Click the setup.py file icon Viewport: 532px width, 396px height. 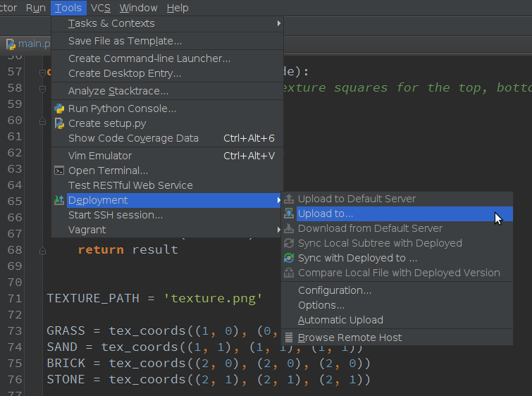[59, 123]
